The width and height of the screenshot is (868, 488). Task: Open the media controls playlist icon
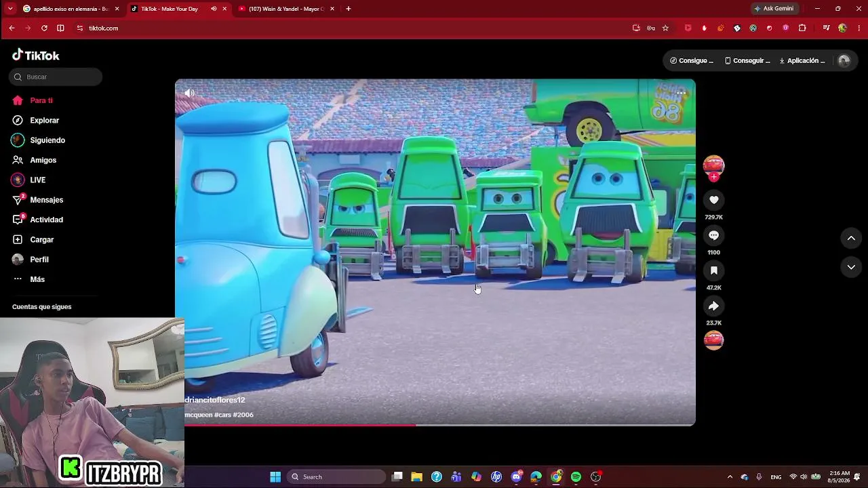826,28
